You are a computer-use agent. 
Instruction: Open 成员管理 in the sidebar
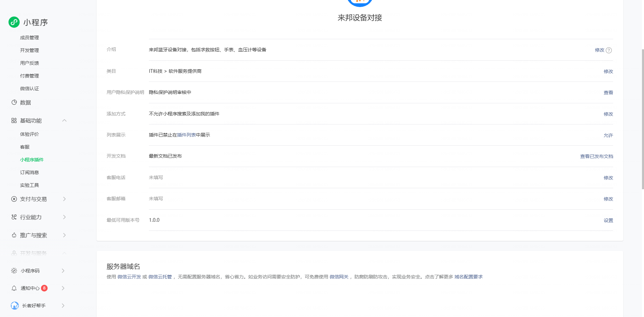30,38
